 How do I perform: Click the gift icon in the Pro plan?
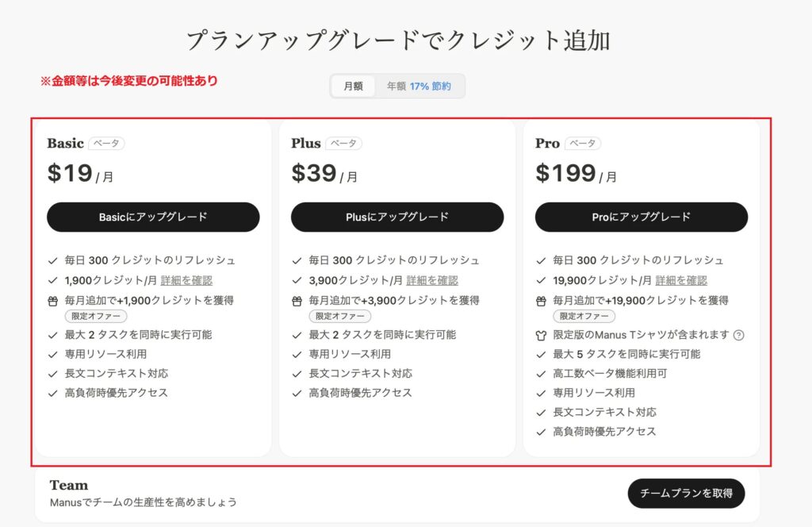[542, 300]
